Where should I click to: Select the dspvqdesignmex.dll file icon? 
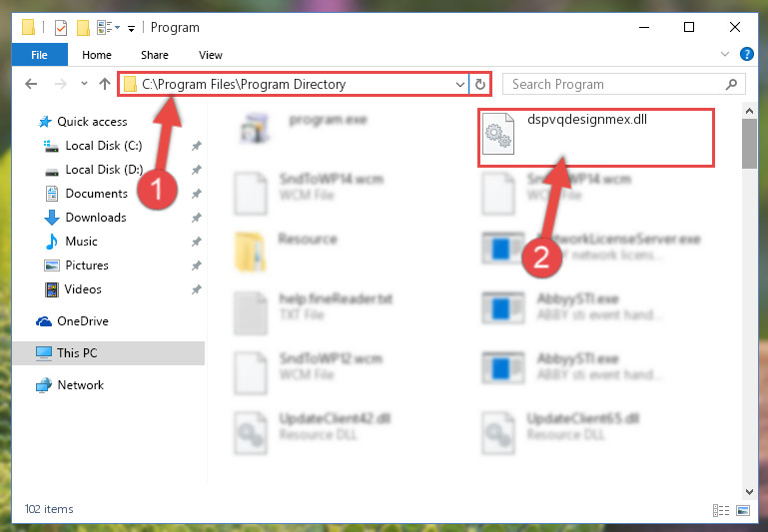[x=498, y=134]
